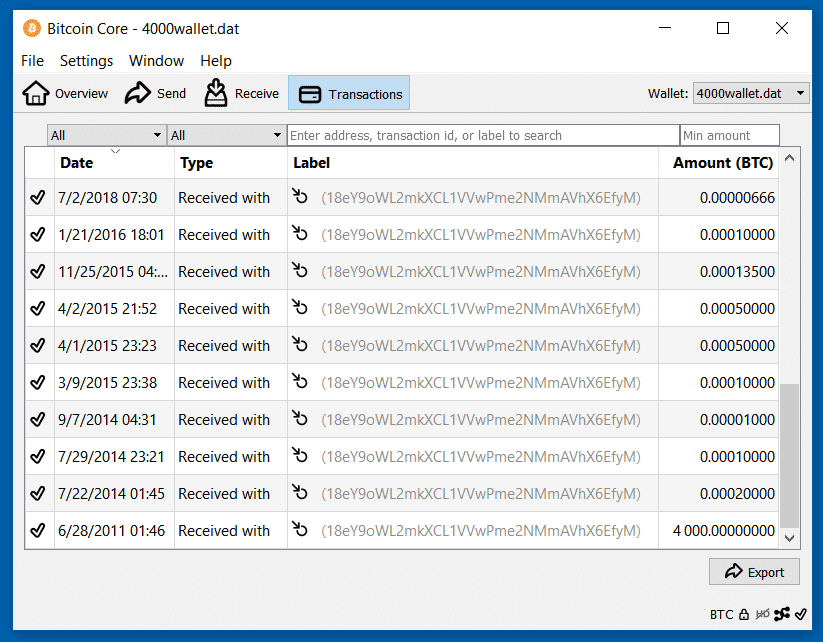The image size is (823, 642).
Task: Click received arrow icon in 4/2/2015 row
Action: pos(300,307)
